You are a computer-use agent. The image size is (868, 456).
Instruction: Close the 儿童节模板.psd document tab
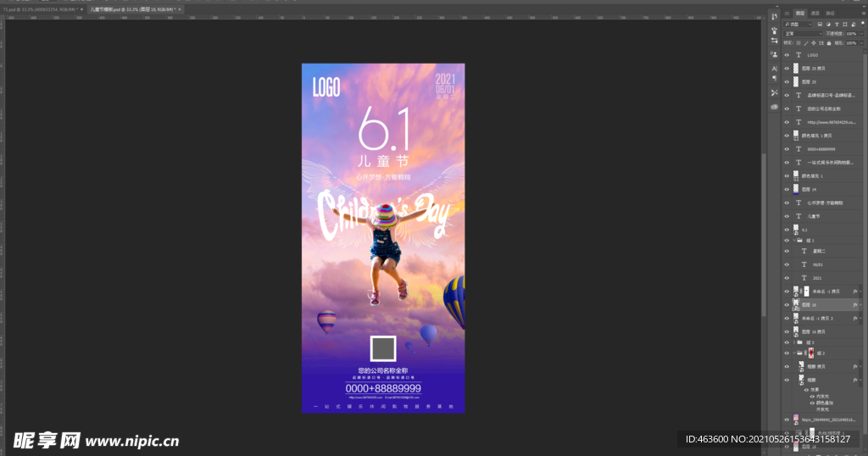180,9
